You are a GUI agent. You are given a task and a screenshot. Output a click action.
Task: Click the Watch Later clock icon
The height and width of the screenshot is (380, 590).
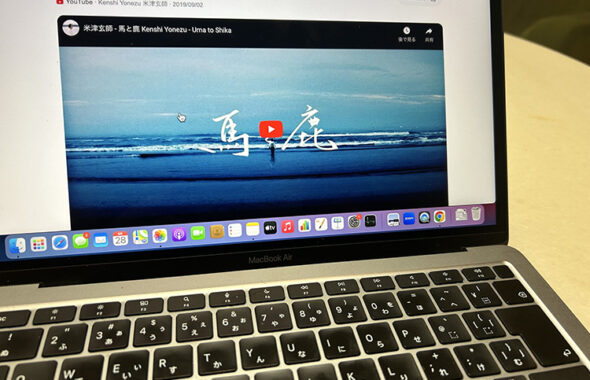(x=406, y=31)
